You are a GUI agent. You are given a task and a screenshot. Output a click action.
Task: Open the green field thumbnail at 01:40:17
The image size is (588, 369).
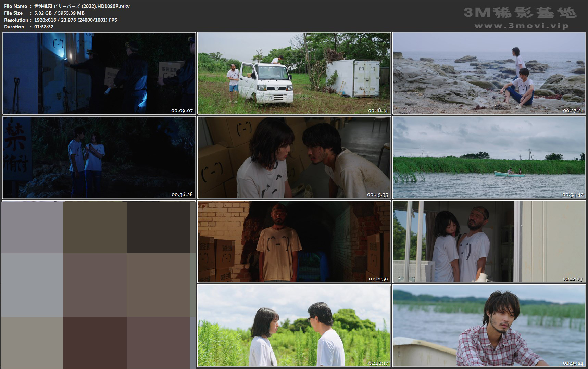tap(294, 326)
